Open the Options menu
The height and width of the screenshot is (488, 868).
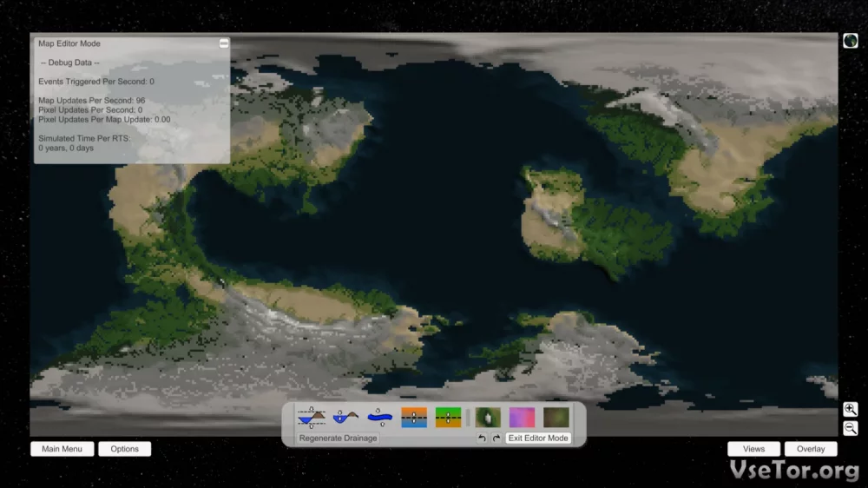[124, 449]
